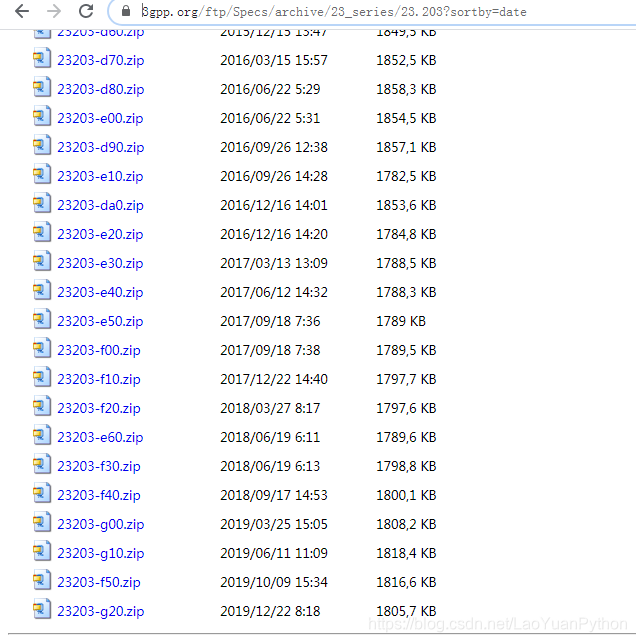Click the 23203-g20.zip link
The width and height of the screenshot is (636, 642).
click(101, 611)
